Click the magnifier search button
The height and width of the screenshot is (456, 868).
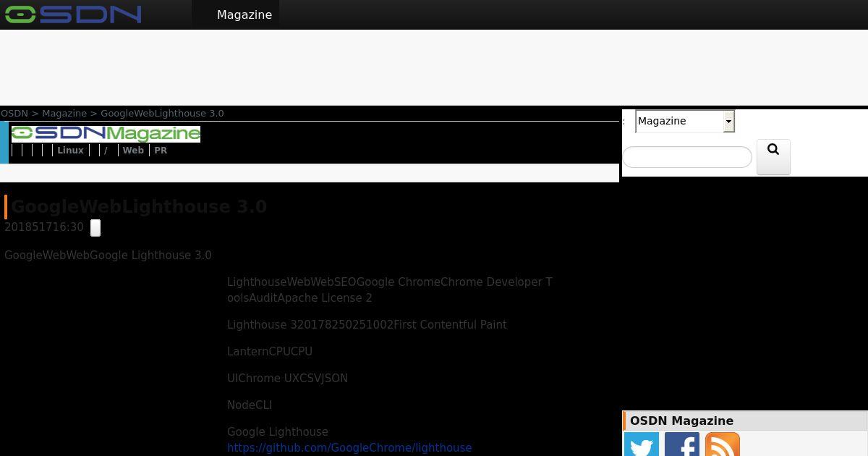click(x=773, y=156)
